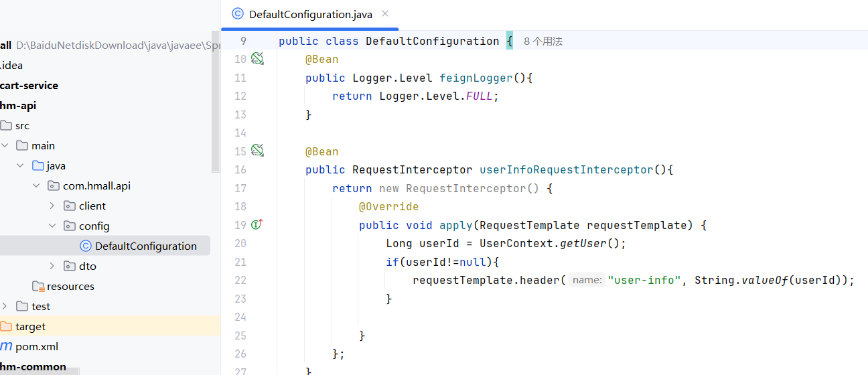Expand the dto package node
868x375 pixels.
(52, 266)
